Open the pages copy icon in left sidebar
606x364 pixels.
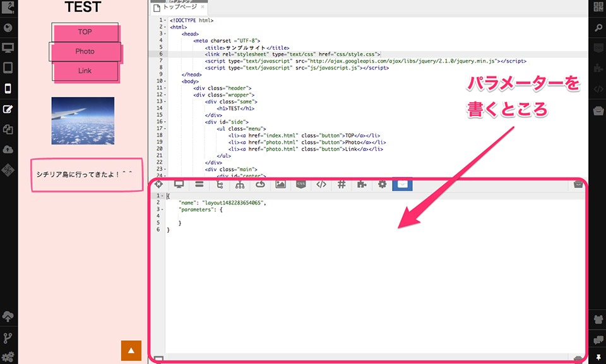(x=8, y=129)
